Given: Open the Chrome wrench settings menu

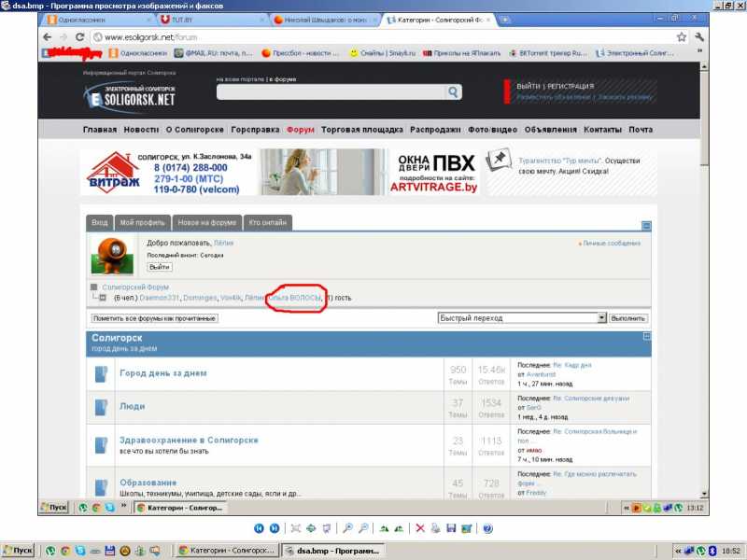Looking at the screenshot, I should (699, 37).
